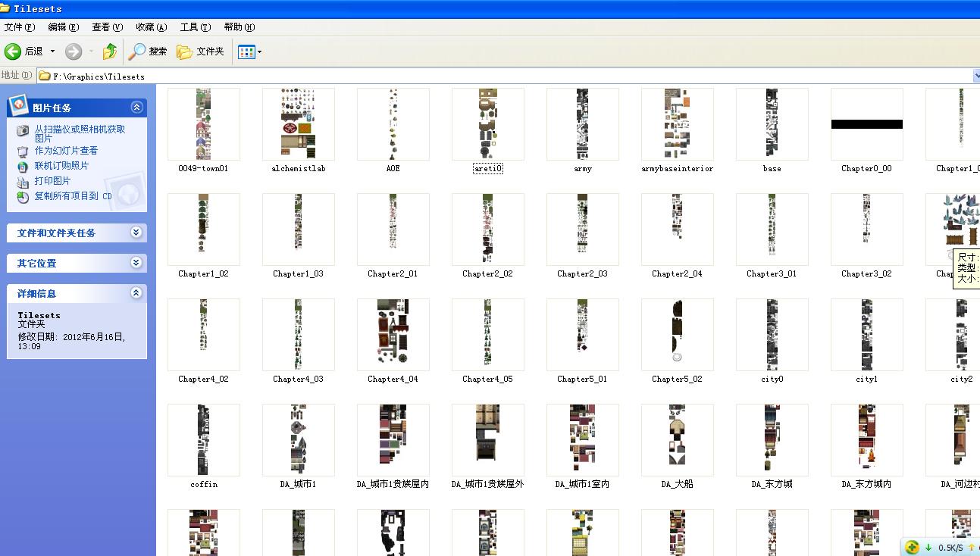
Task: Open the 帮助(H) menu
Action: coord(240,27)
